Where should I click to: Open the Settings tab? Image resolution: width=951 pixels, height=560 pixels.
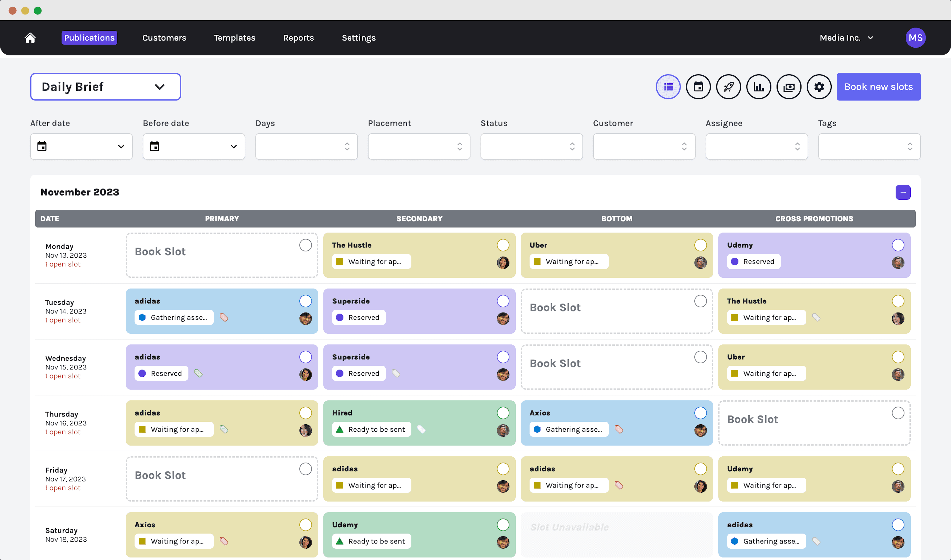tap(358, 38)
